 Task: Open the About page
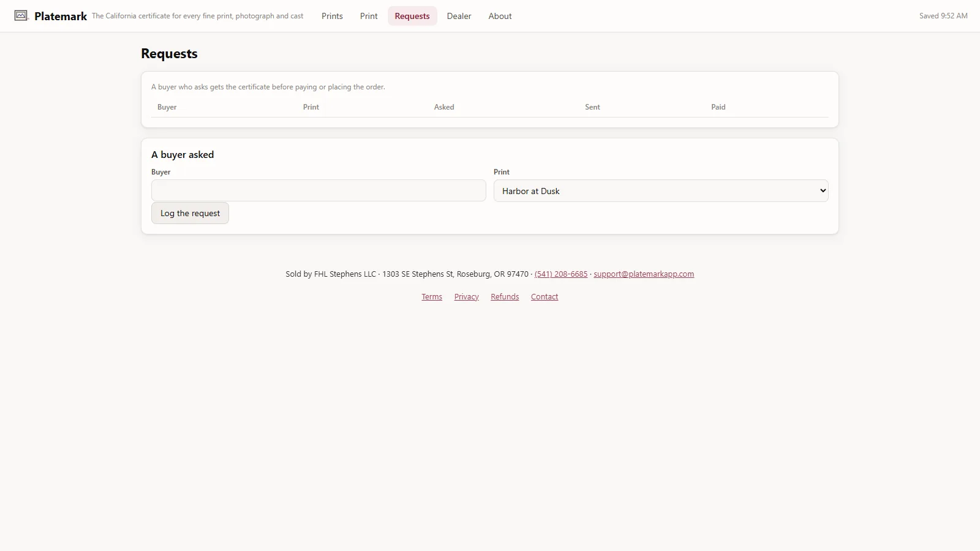500,16
